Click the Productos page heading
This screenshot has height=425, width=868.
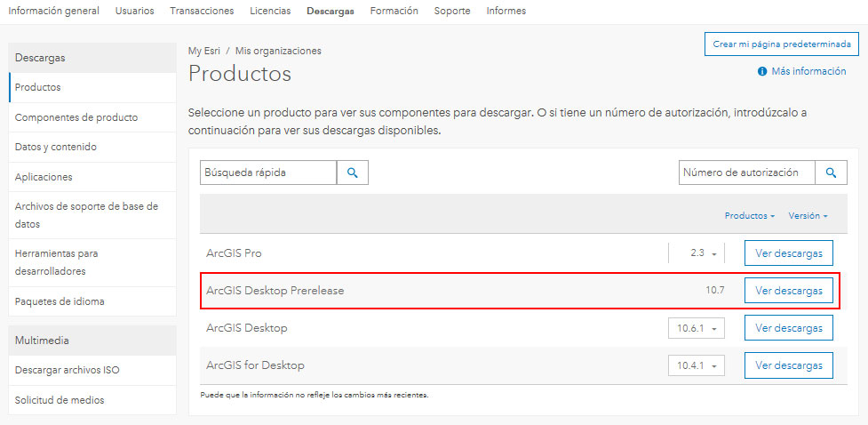point(240,74)
